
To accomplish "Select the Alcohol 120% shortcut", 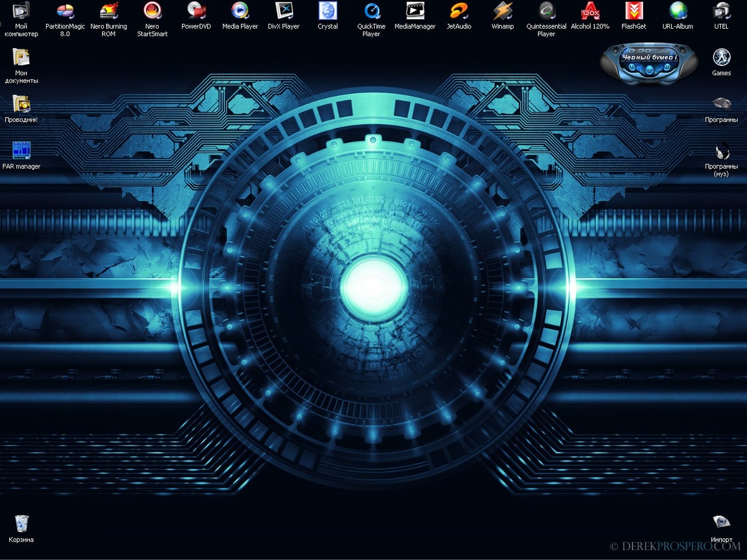I will tap(590, 16).
